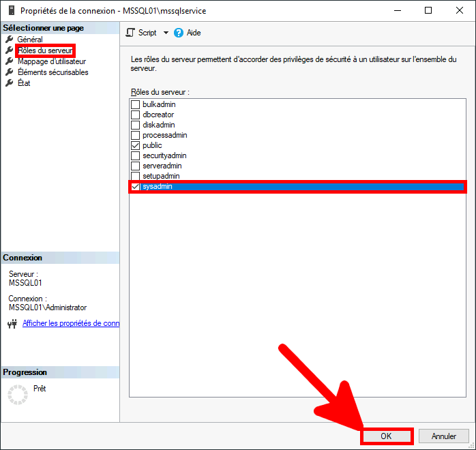Uncheck the sysadmin role checkbox

[x=136, y=186]
